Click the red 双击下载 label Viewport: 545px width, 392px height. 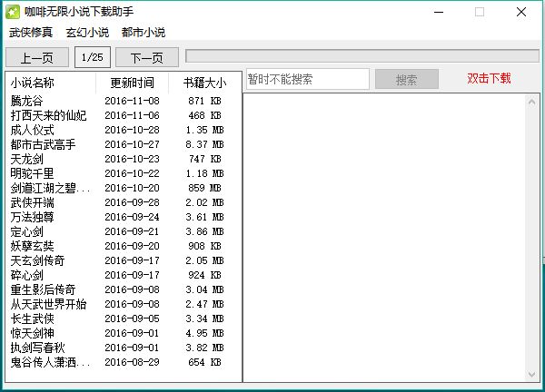(489, 78)
